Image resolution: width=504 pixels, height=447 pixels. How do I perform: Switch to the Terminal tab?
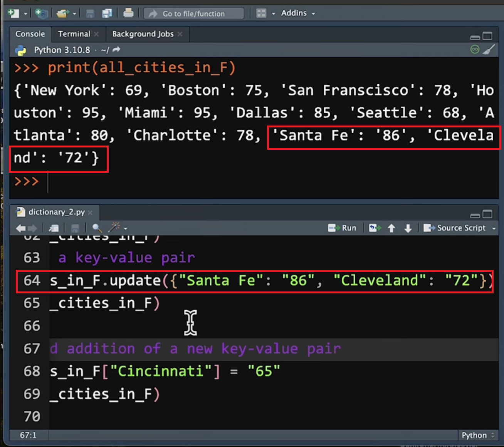pyautogui.click(x=74, y=34)
